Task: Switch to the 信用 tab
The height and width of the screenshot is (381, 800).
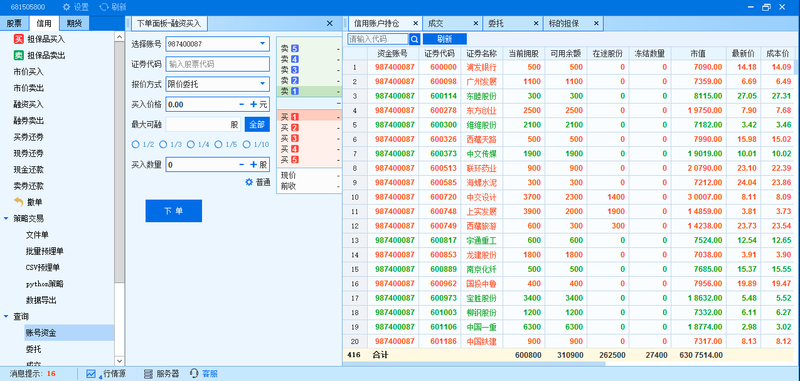Action: 44,23
